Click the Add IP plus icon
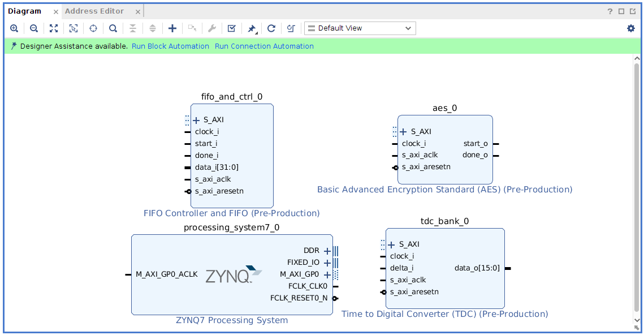This screenshot has height=335, width=644. [x=172, y=28]
